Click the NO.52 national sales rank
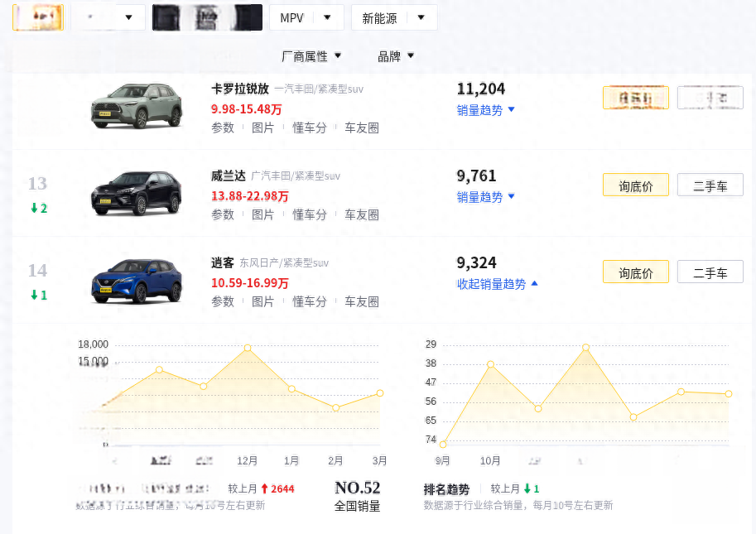Viewport: 756px width, 534px height. tap(357, 488)
